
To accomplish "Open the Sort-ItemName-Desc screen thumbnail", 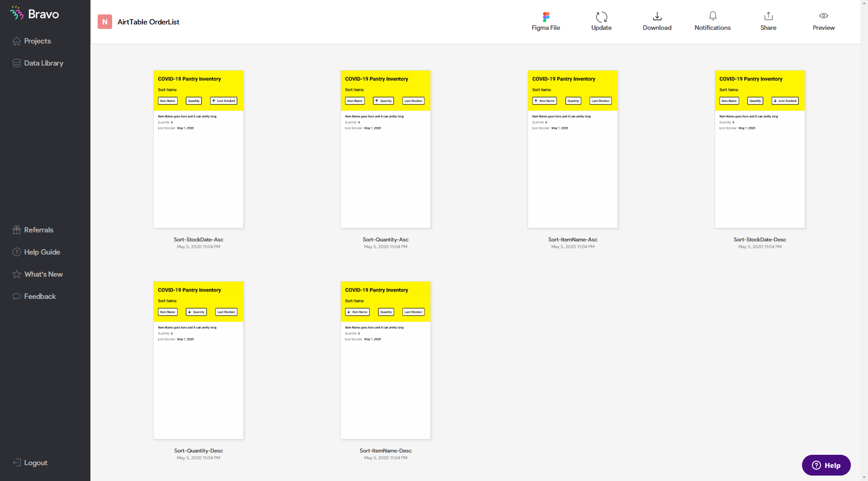I will [386, 360].
